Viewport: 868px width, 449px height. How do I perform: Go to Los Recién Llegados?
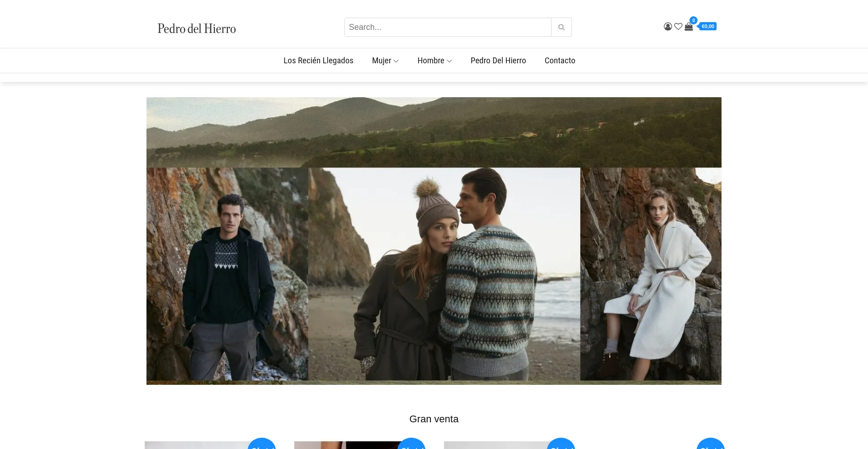pyautogui.click(x=318, y=61)
